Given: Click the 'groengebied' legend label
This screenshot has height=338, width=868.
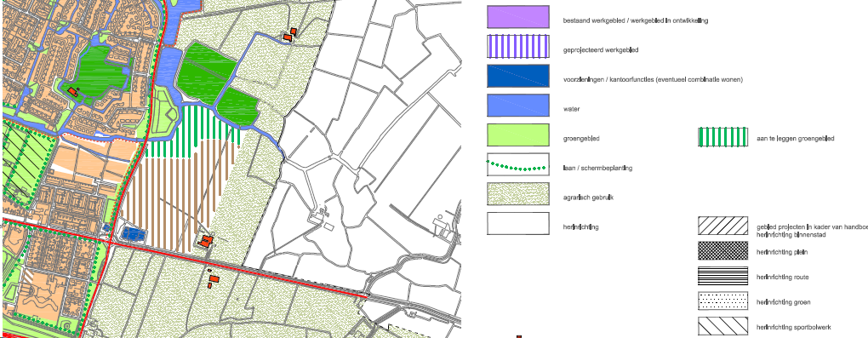Looking at the screenshot, I should [581, 139].
